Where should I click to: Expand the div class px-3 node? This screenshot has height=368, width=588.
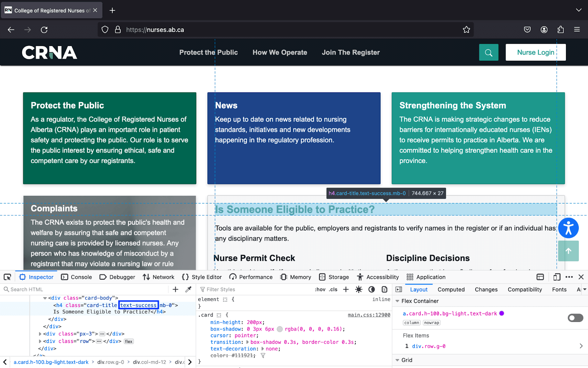click(40, 334)
